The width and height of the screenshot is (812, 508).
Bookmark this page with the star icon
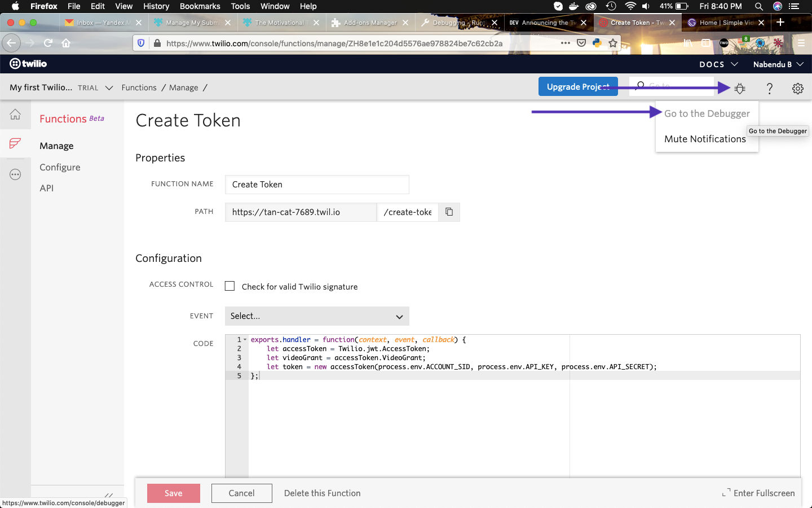tap(613, 43)
